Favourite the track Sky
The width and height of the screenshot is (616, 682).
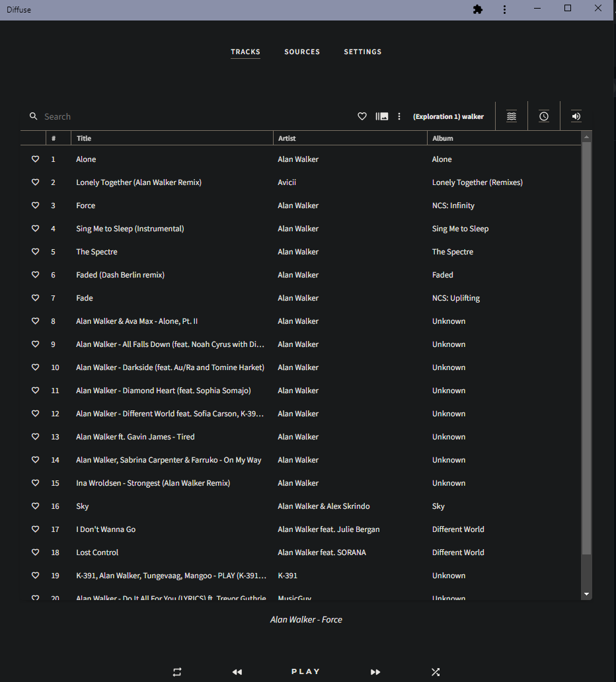pos(35,506)
